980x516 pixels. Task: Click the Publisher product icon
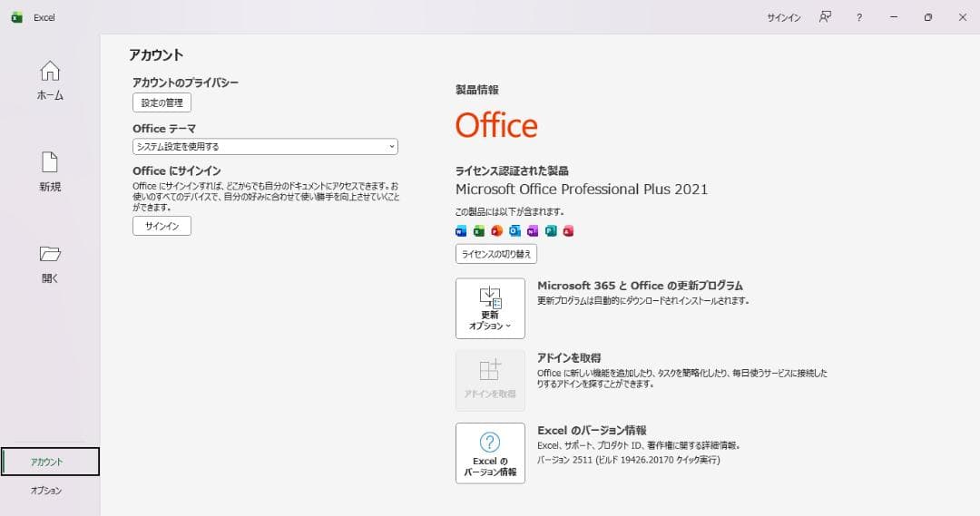(x=550, y=231)
